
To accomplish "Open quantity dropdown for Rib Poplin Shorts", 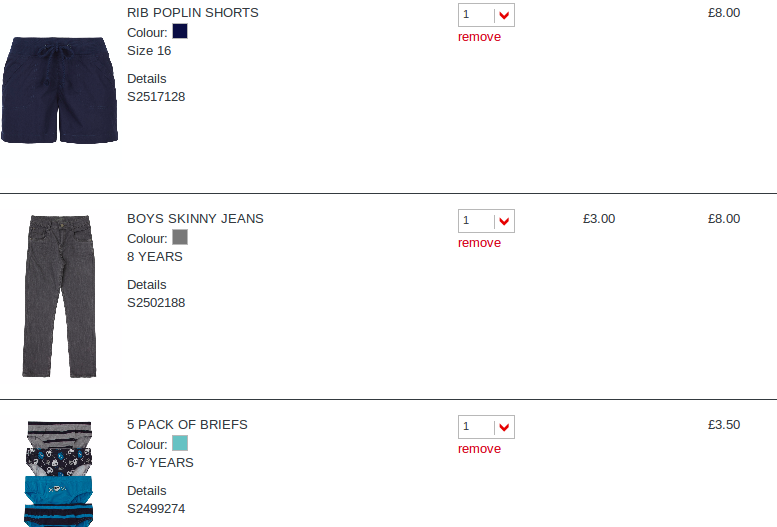I will 487,15.
